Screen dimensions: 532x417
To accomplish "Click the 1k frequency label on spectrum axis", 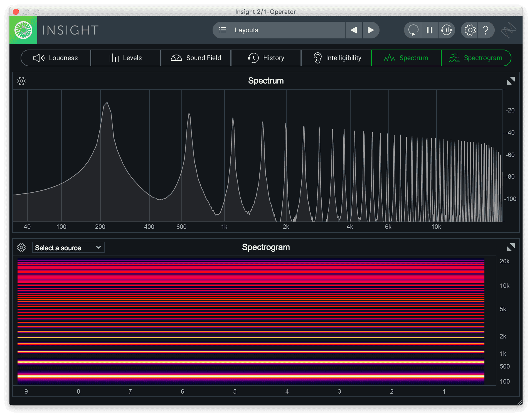I will click(224, 227).
